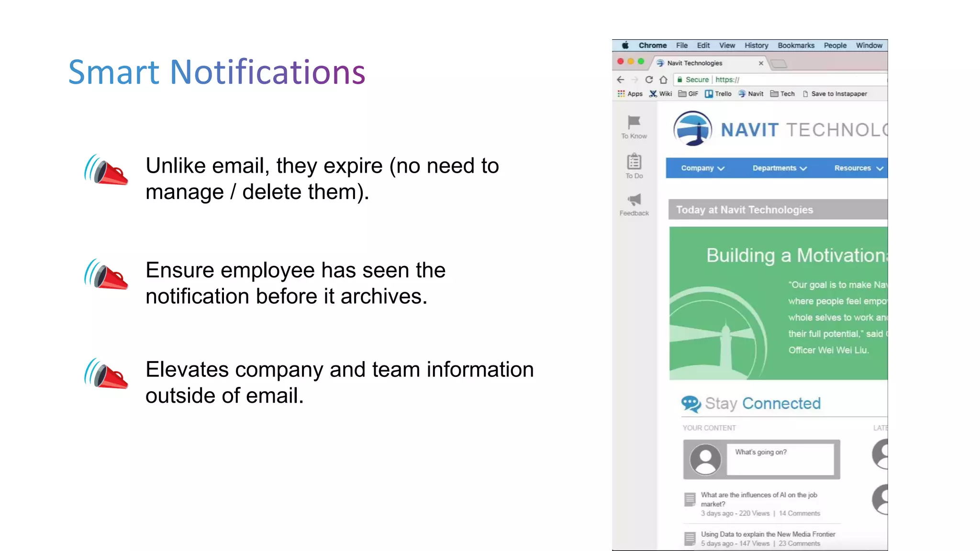Open the Chrome application menu
980x551 pixels.
coord(653,45)
